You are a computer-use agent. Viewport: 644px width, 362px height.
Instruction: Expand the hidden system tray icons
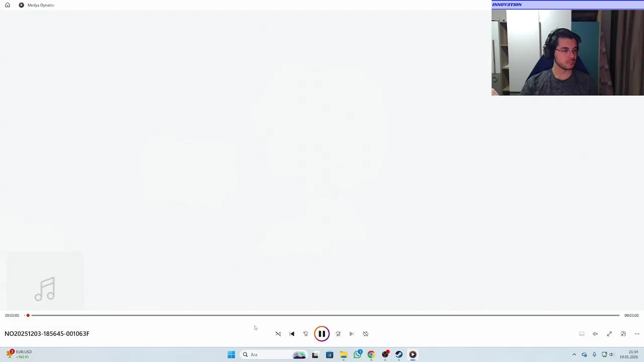tap(574, 354)
